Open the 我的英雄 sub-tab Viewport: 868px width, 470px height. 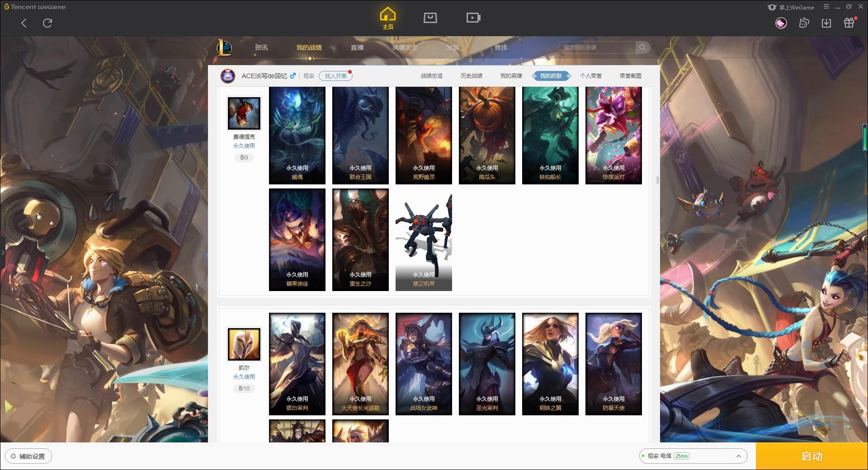pos(511,76)
